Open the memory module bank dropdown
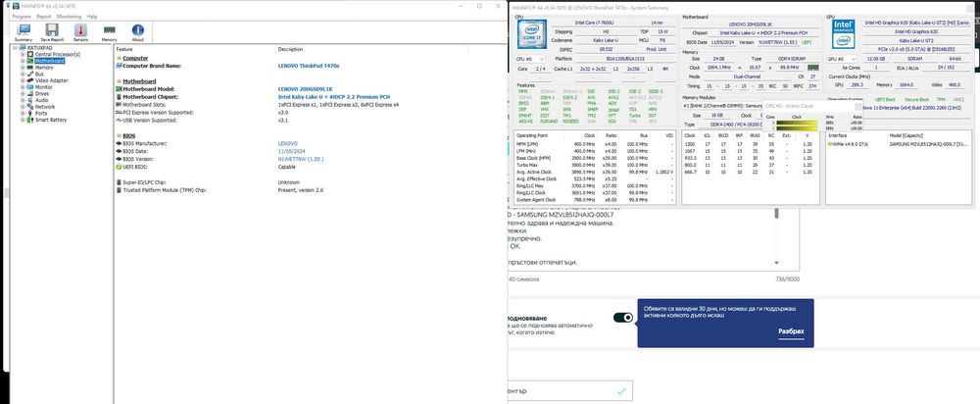Screen dimensions: 980x404 722,106
